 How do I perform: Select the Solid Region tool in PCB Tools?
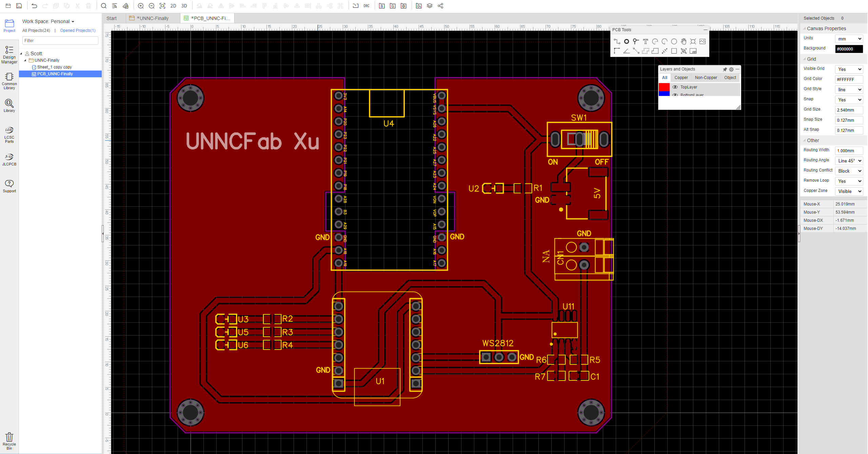tap(655, 51)
